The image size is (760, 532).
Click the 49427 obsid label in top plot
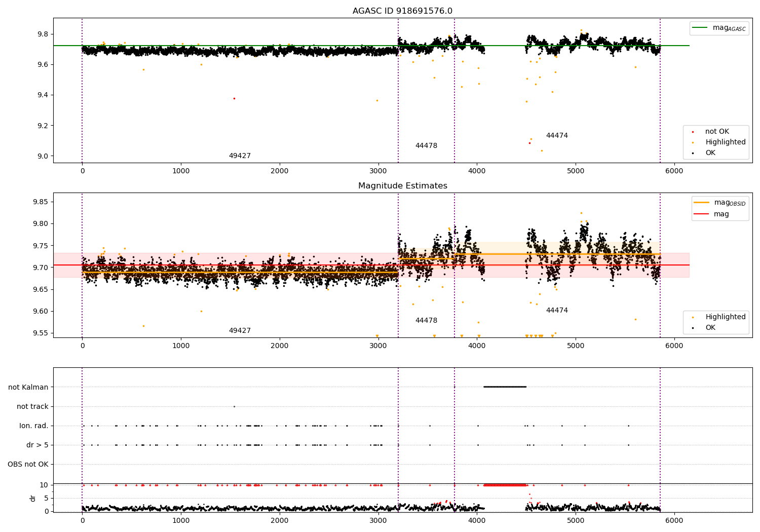(240, 156)
